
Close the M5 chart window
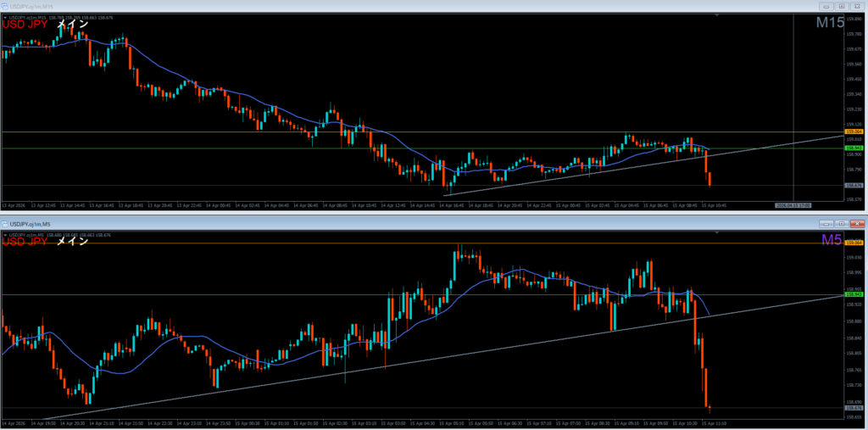857,223
